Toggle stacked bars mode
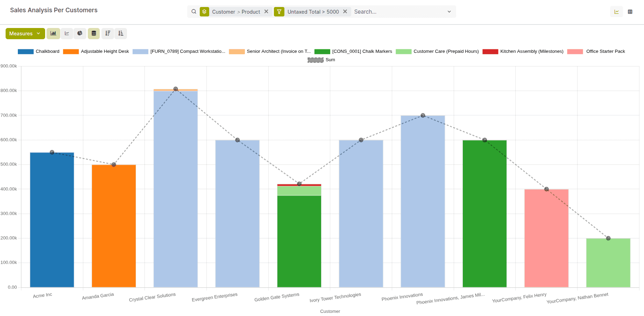The height and width of the screenshot is (316, 644). click(x=93, y=33)
